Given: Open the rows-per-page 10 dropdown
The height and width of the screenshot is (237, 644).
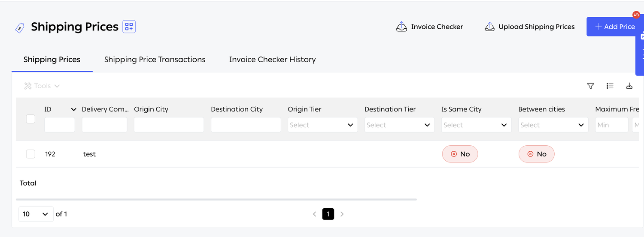Looking at the screenshot, I should [36, 214].
